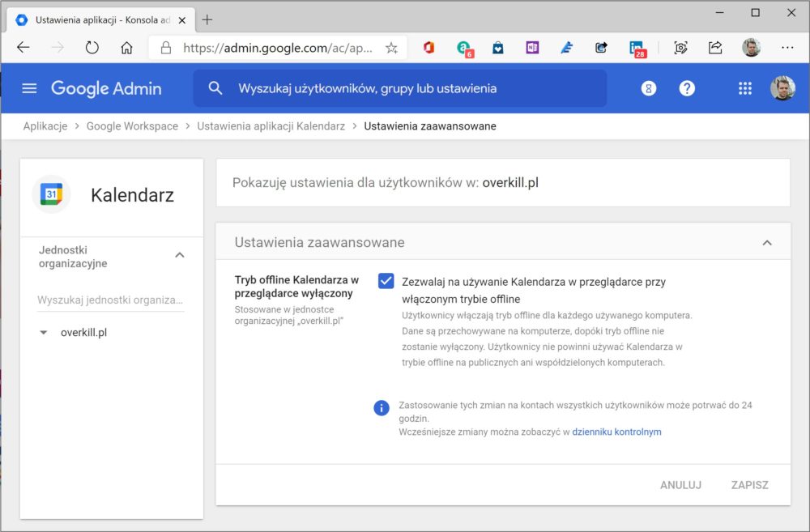The height and width of the screenshot is (532, 810).
Task: Click the admin.google.com address bar URL
Action: pyautogui.click(x=277, y=48)
